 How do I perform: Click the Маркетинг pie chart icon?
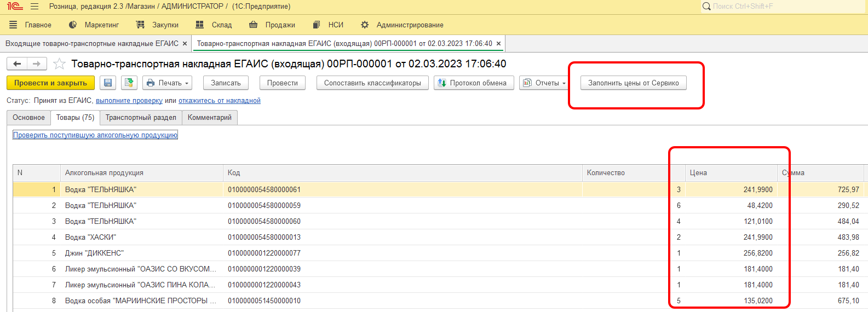pos(73,25)
